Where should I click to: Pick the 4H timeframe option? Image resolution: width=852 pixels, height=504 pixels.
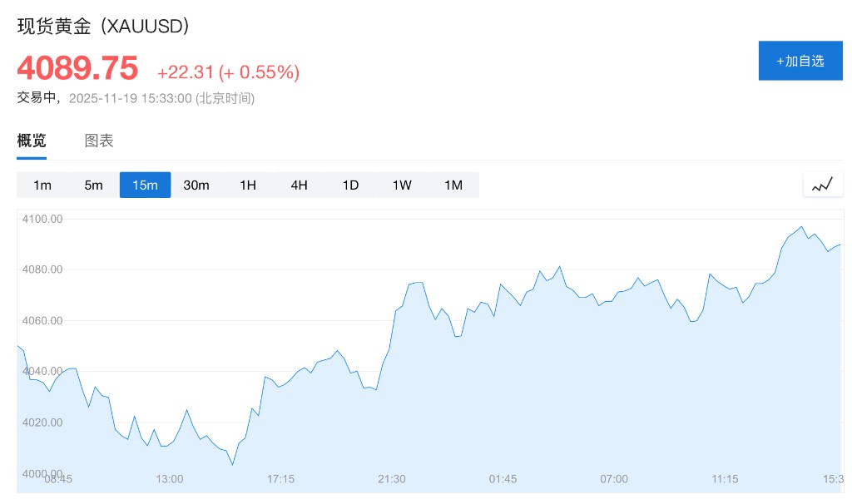(300, 185)
